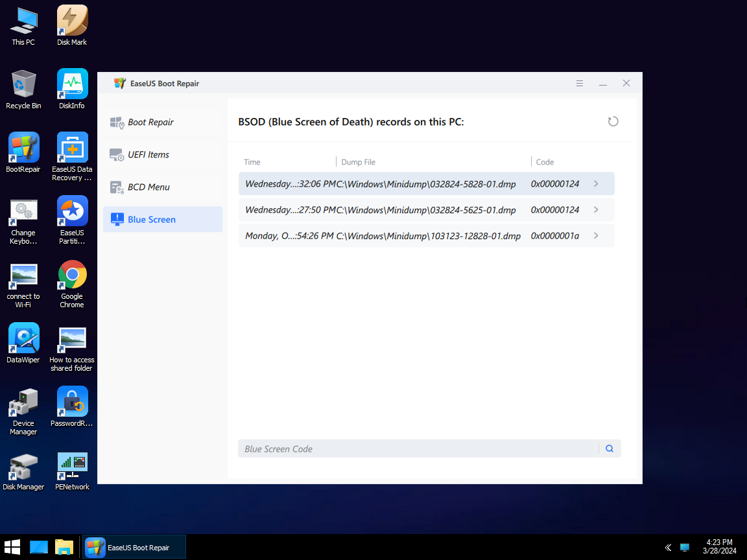Click the Blue Screen Code search icon

[610, 449]
